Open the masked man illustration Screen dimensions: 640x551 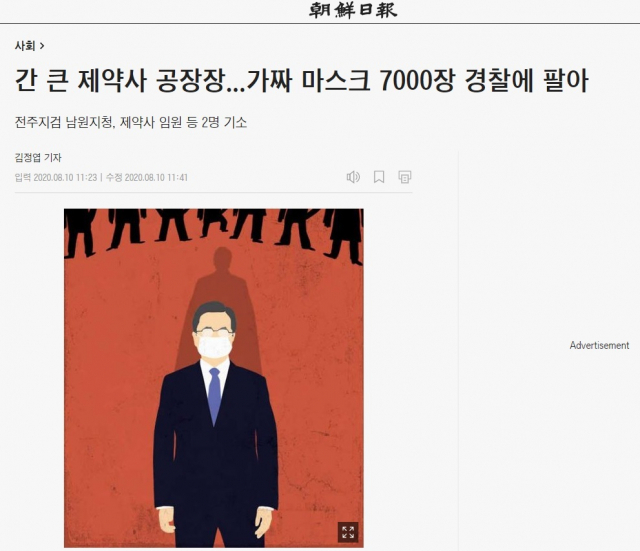[214, 378]
